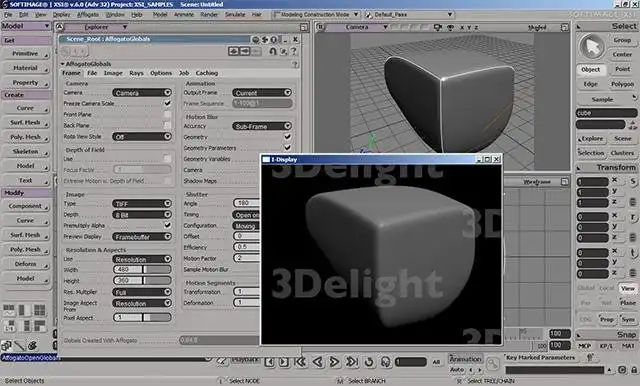Switch to the Caching tab
The width and height of the screenshot is (640, 386).
(x=207, y=73)
